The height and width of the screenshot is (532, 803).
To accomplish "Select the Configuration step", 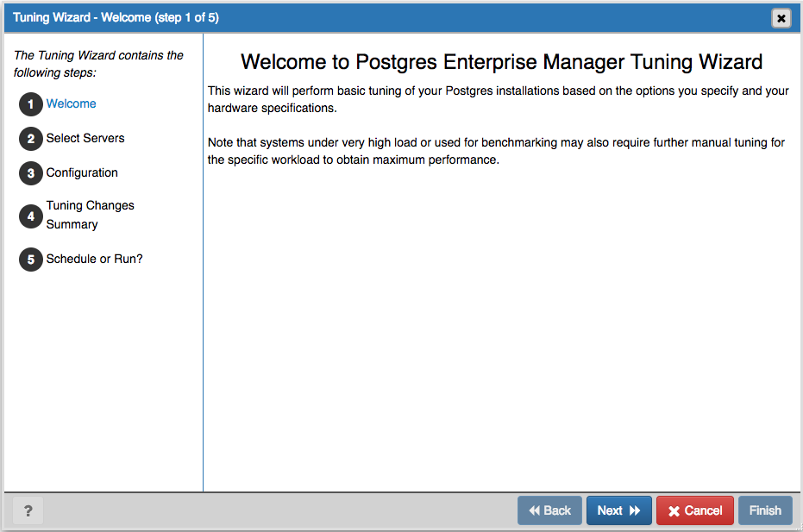I will tap(82, 172).
